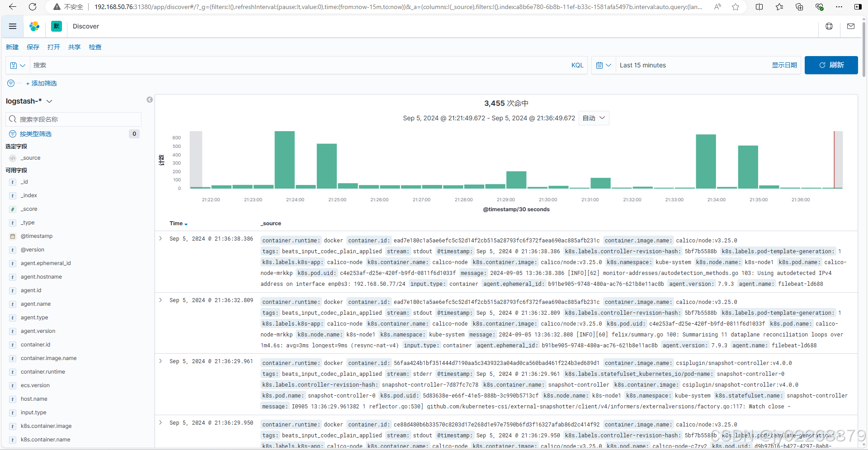Screen dimensions: 868x450
Task: Click the type icon beside k8s.container.name
Action: tap(13, 440)
